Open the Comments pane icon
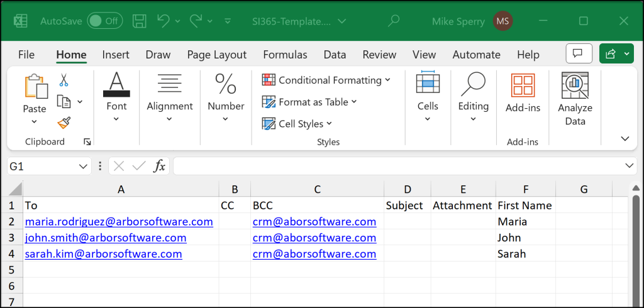Image resolution: width=644 pixels, height=308 pixels. click(579, 54)
